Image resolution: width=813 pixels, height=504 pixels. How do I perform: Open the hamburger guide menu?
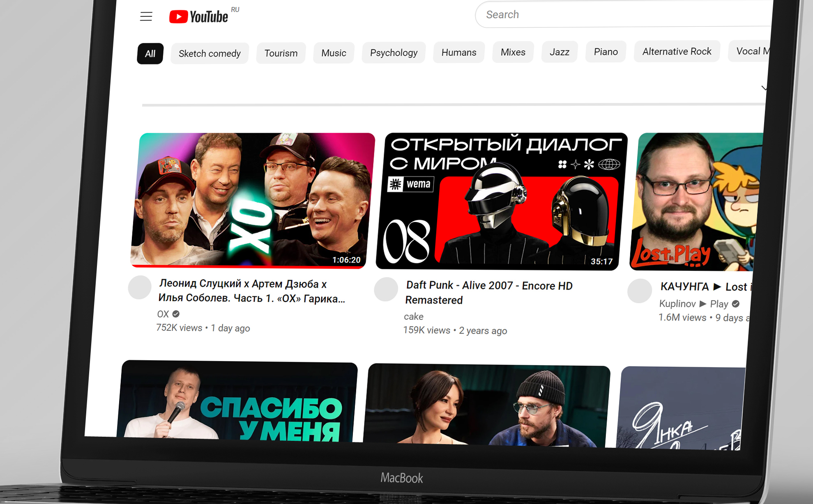(146, 16)
